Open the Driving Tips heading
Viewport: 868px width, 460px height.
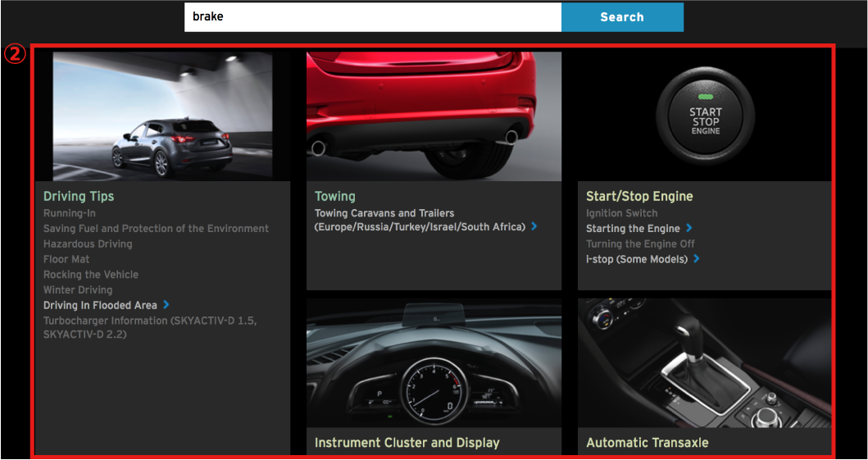79,197
